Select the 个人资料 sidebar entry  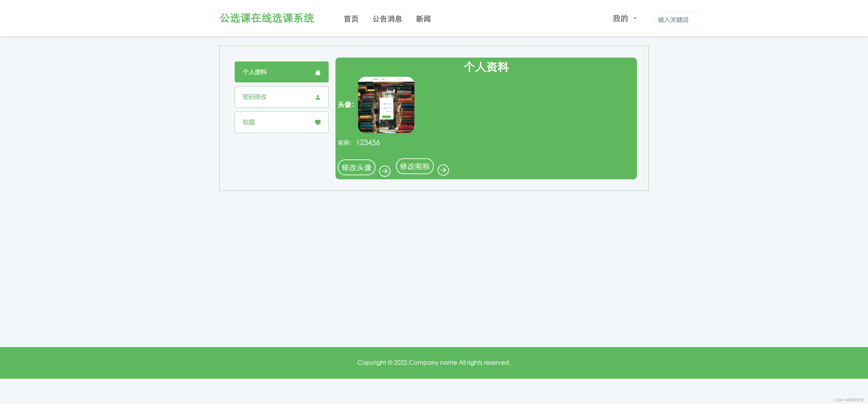point(281,72)
